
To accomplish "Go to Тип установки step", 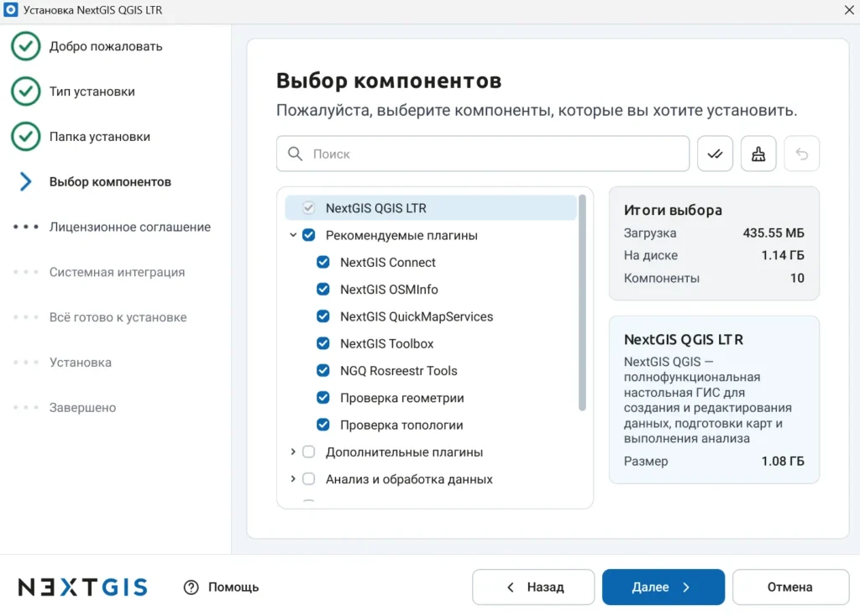I will click(x=92, y=91).
